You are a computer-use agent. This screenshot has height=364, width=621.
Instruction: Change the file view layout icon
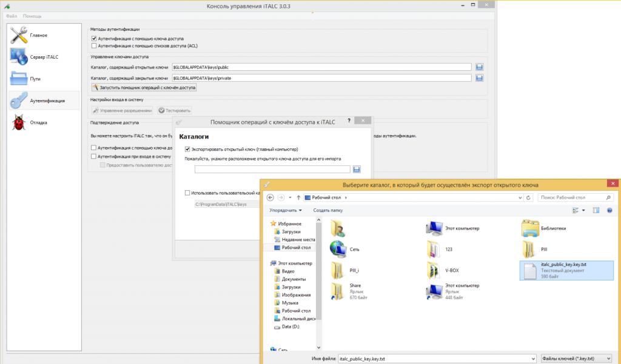pyautogui.click(x=576, y=211)
